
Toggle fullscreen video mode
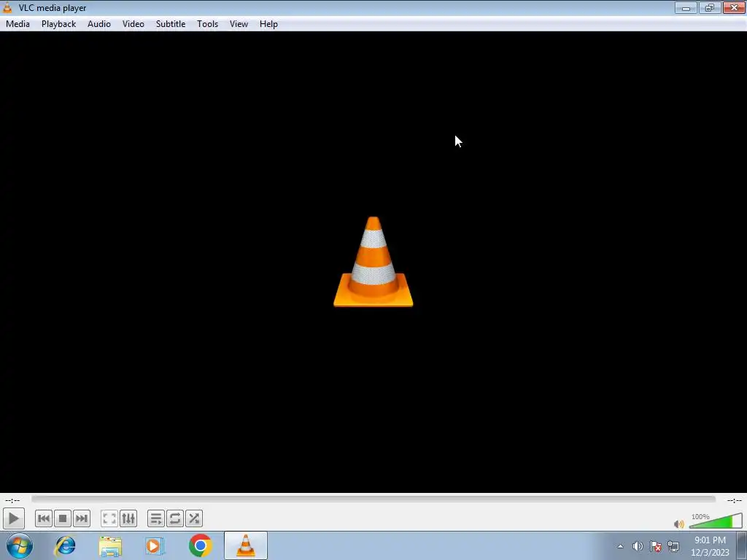(x=109, y=518)
